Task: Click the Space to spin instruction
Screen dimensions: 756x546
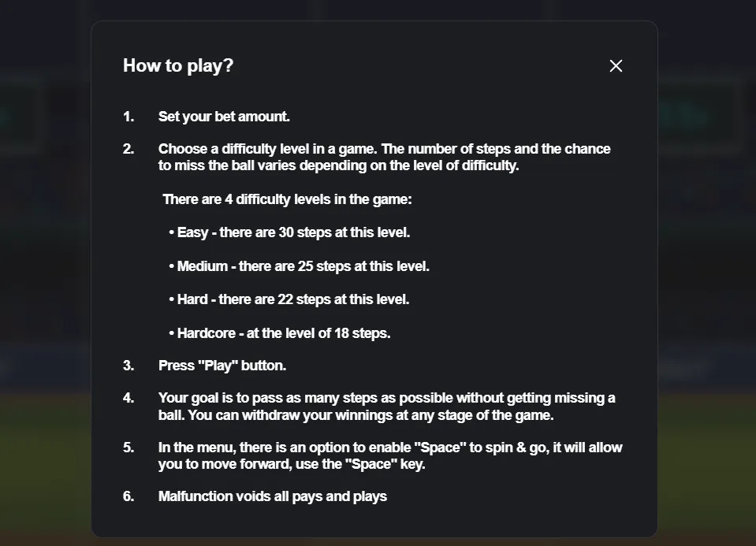Action: pos(389,455)
